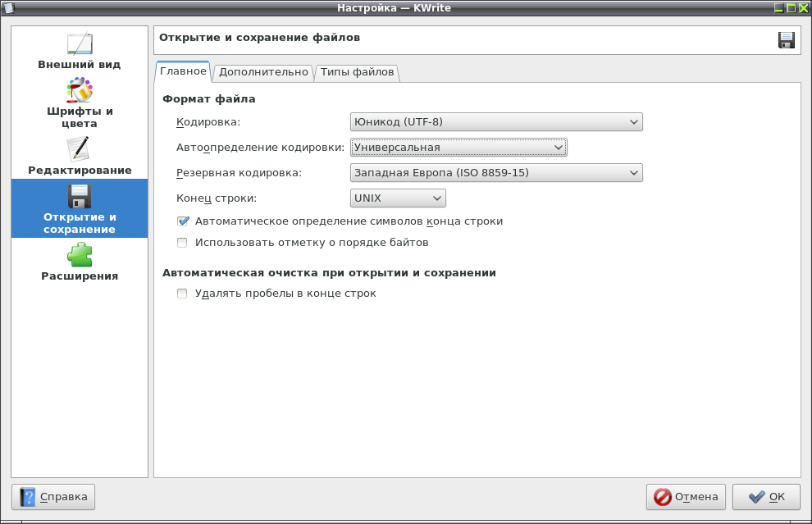The image size is (812, 524).
Task: Click the KWrite window icon in titlebar
Action: (x=9, y=7)
